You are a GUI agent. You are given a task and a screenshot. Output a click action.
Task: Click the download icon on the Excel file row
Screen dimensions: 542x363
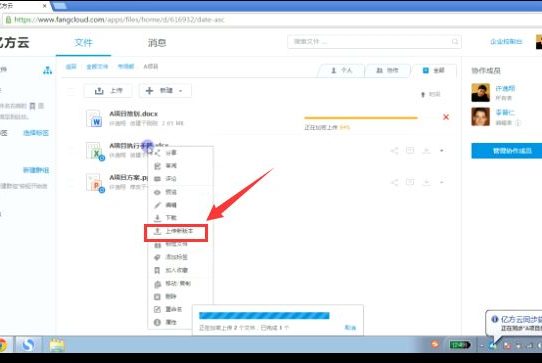pyautogui.click(x=427, y=151)
